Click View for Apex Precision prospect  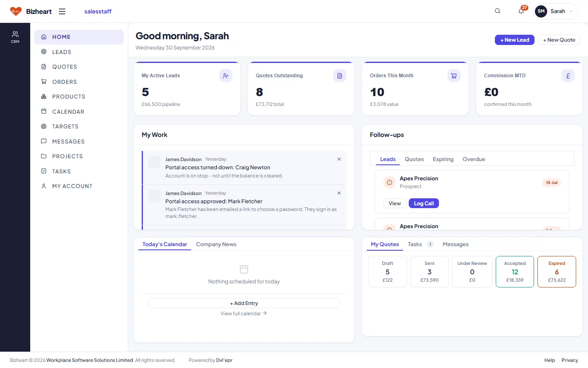pyautogui.click(x=395, y=203)
